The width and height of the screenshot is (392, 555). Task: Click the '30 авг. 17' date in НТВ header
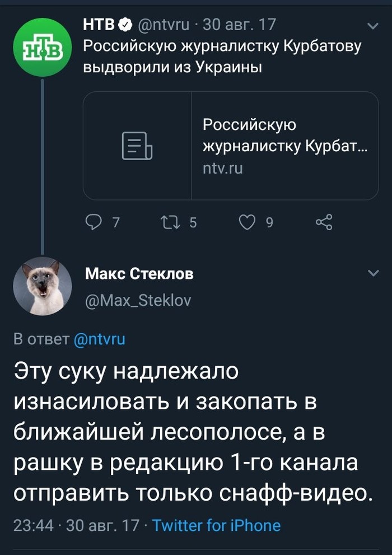[239, 25]
